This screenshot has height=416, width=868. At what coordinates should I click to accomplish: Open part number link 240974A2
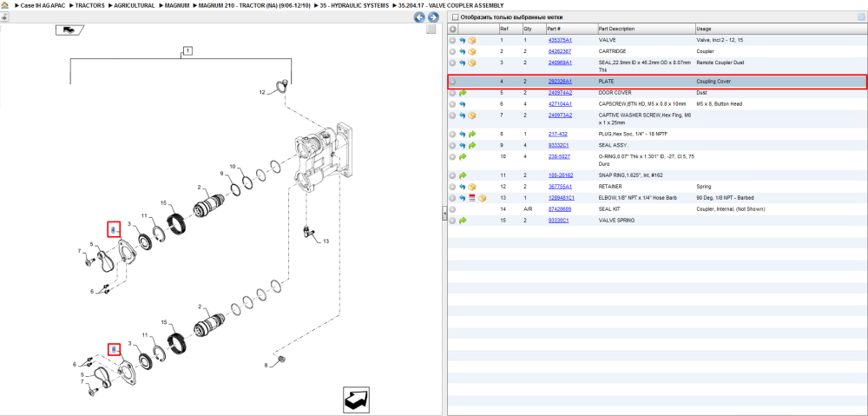tap(560, 93)
